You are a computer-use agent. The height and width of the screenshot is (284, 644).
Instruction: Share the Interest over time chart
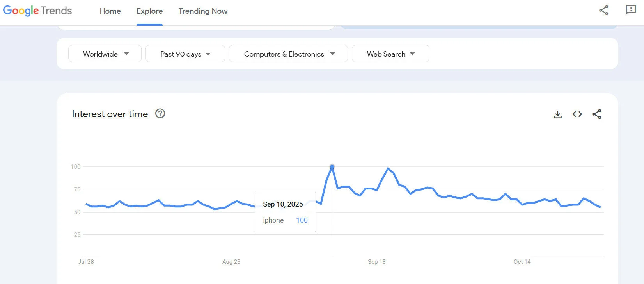point(597,114)
